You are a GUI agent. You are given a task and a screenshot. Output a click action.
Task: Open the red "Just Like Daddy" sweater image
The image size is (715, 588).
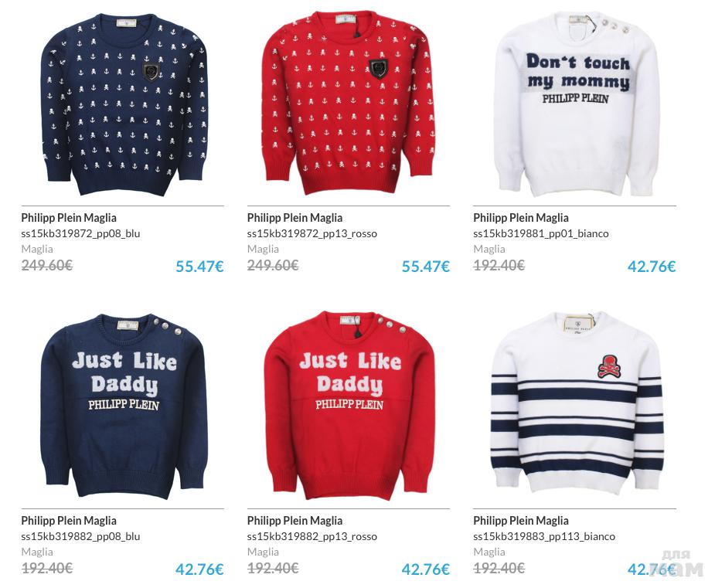[349, 406]
